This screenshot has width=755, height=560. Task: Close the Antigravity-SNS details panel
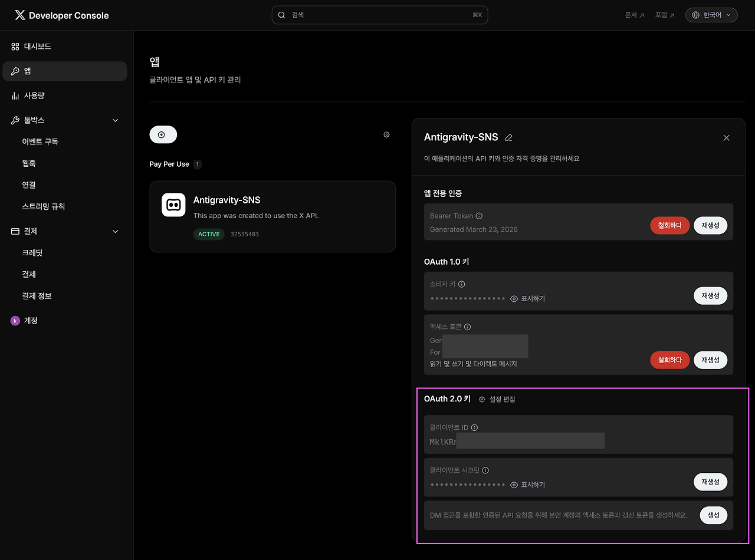point(726,137)
